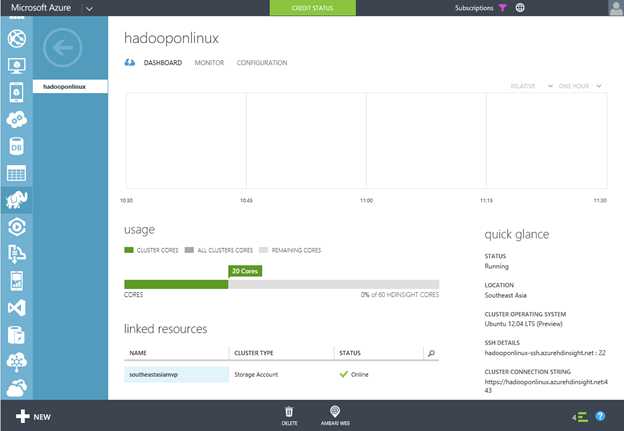Screen dimensions: 624x431
Task: Click the green cores usage bar
Action: pyautogui.click(x=176, y=284)
